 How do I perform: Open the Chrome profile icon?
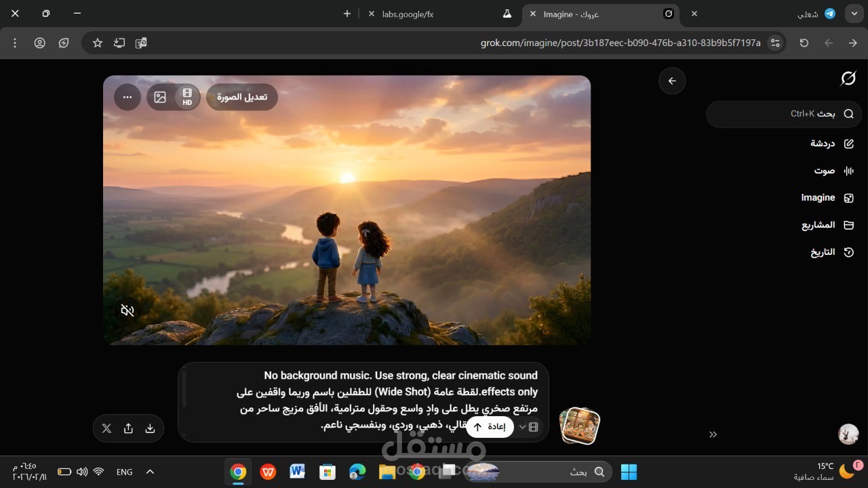(x=39, y=43)
